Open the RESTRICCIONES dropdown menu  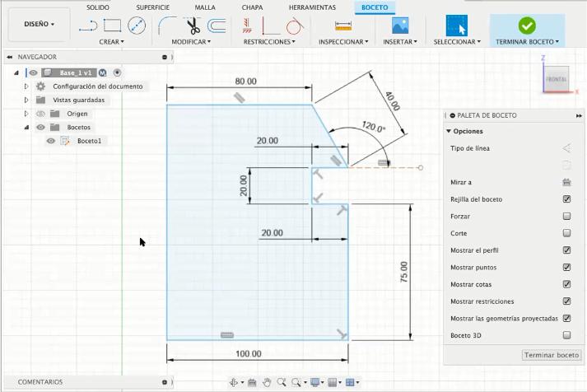[269, 42]
